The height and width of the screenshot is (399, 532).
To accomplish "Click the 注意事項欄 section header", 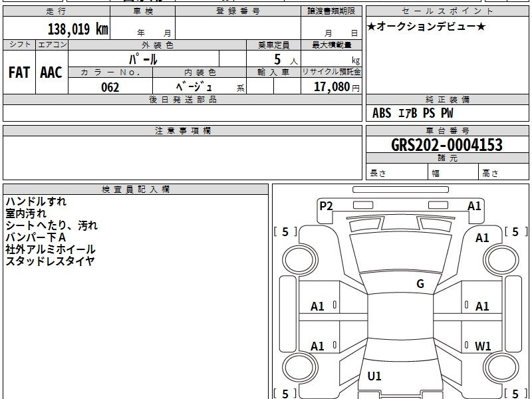I will 182,130.
